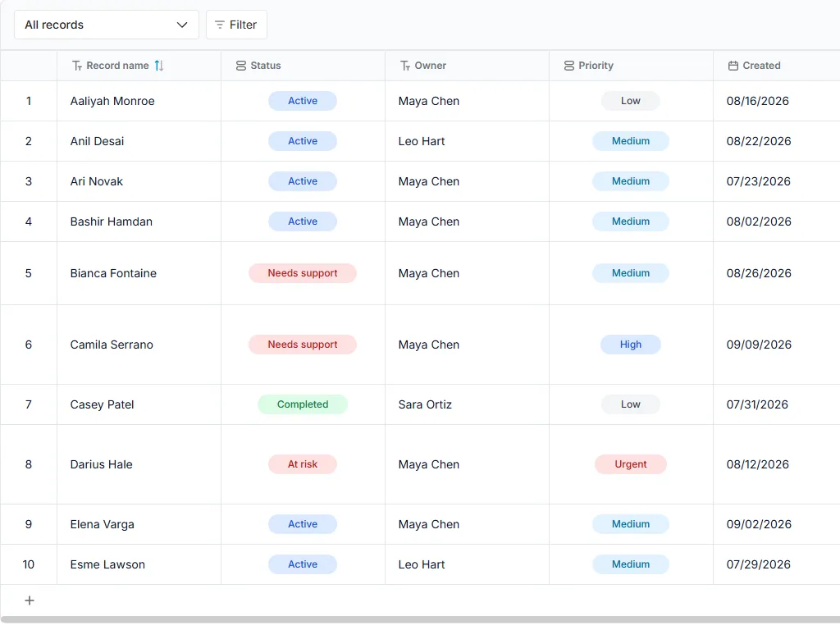840x630 pixels.
Task: Select the Darius Hale record name
Action: point(101,464)
